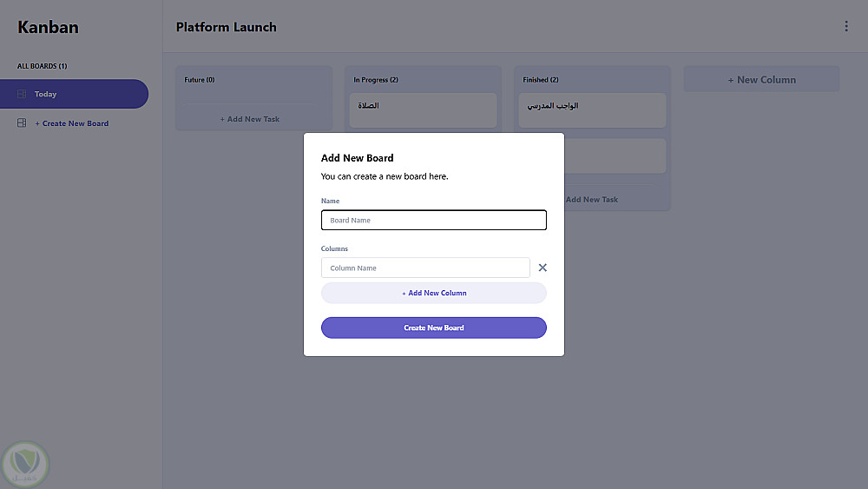Click into the Column Name field

click(425, 268)
